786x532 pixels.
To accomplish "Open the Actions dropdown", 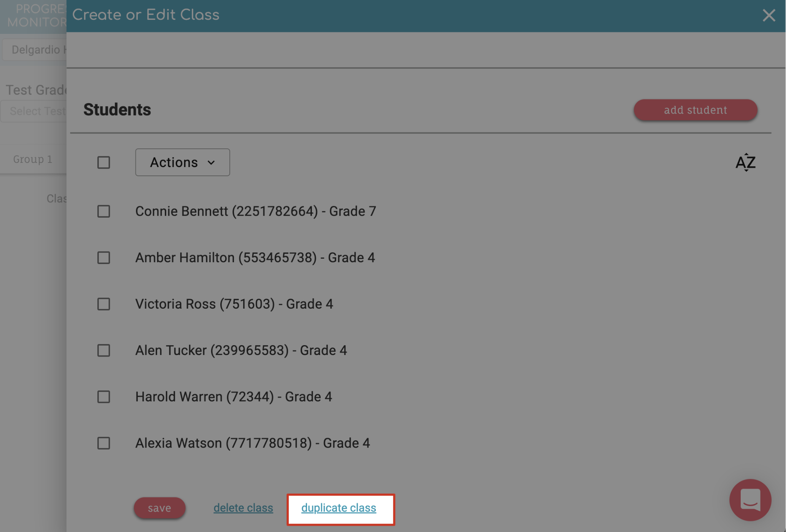I will [x=183, y=162].
